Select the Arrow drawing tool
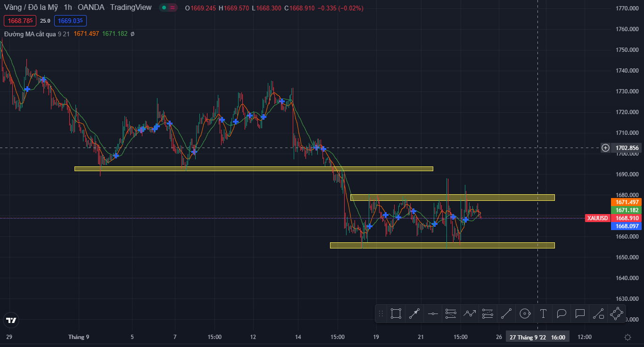The image size is (644, 347). 414,314
